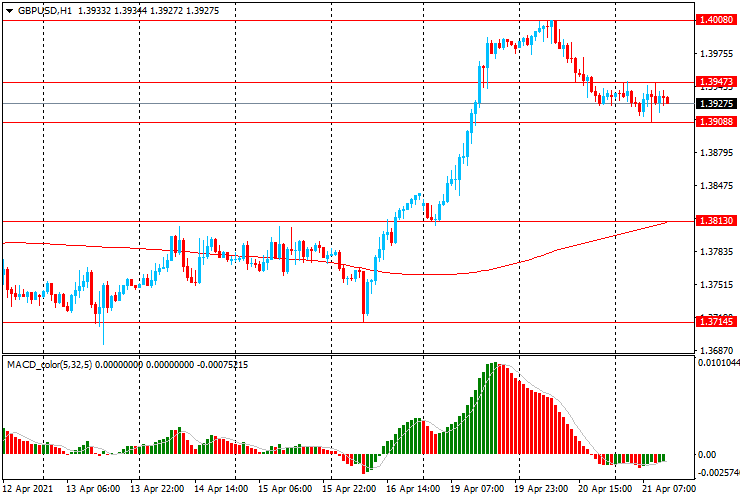Click the 12 Apr 2021 time label
Viewport: 740px width, 500px height.
pyautogui.click(x=28, y=489)
